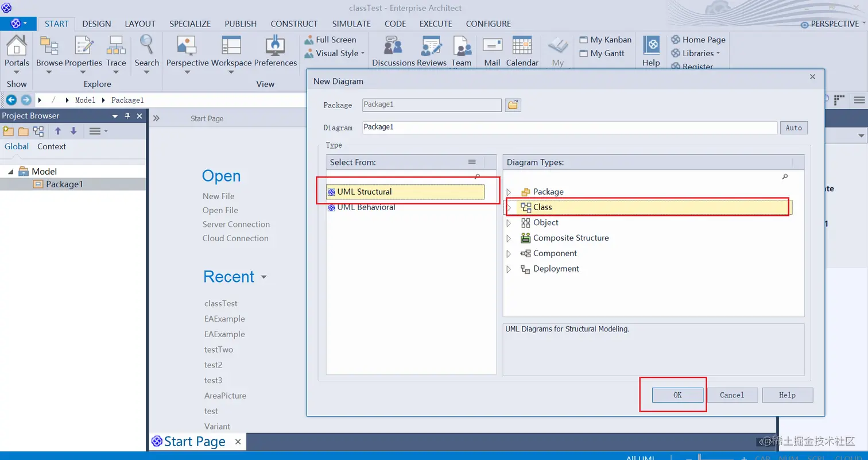Confirm the New Diagram dialog with OK

coord(677,395)
